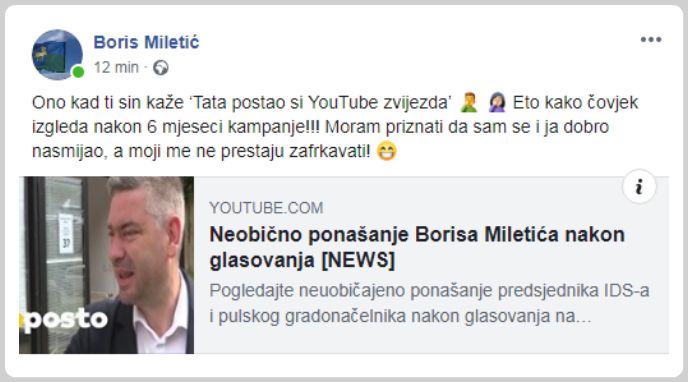Click the YOUTUBE.COM source label
The width and height of the screenshot is (688, 382).
click(x=266, y=207)
